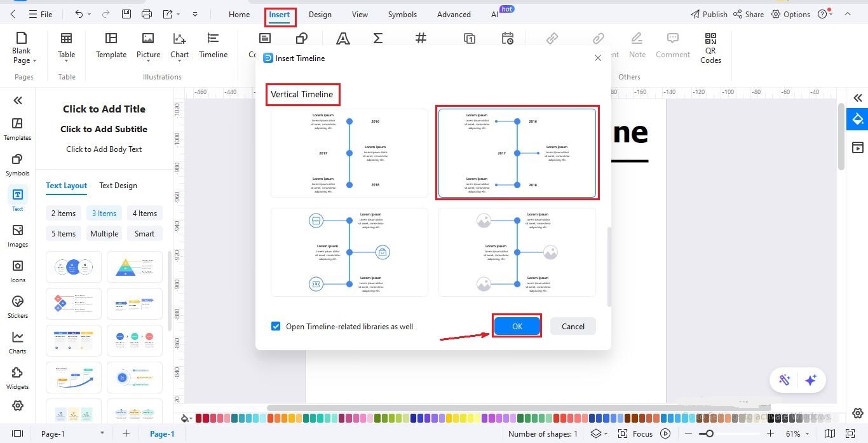Open the Stickers panel
Viewport: 868px width, 443px height.
tap(17, 308)
